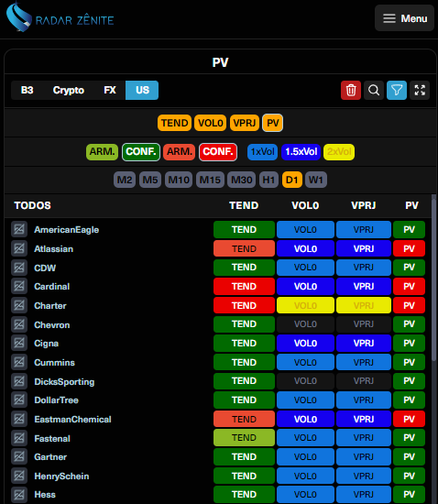Switch to the FX market tab

(x=110, y=91)
